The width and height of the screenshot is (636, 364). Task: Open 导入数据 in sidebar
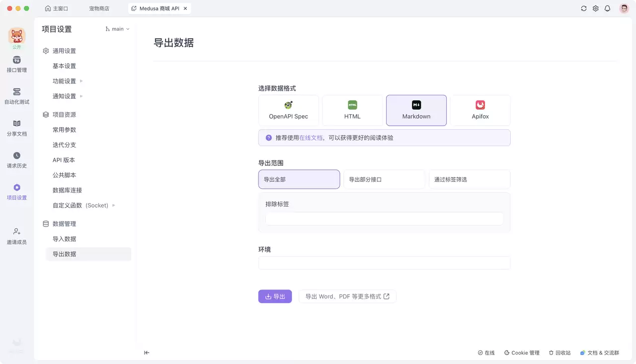tap(64, 239)
